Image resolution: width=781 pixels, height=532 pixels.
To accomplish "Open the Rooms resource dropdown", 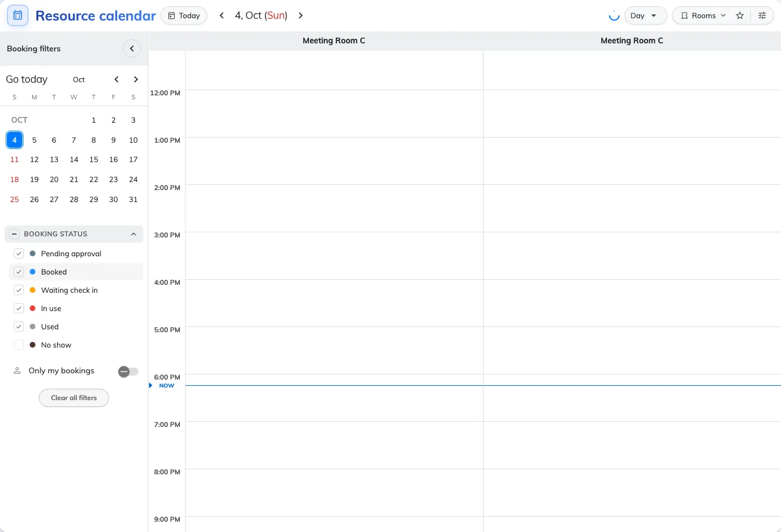I will click(703, 15).
